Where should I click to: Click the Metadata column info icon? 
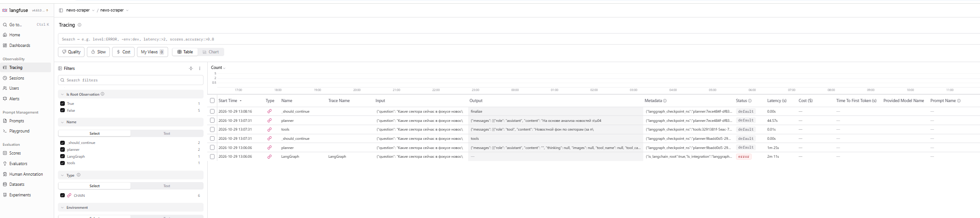665,101
